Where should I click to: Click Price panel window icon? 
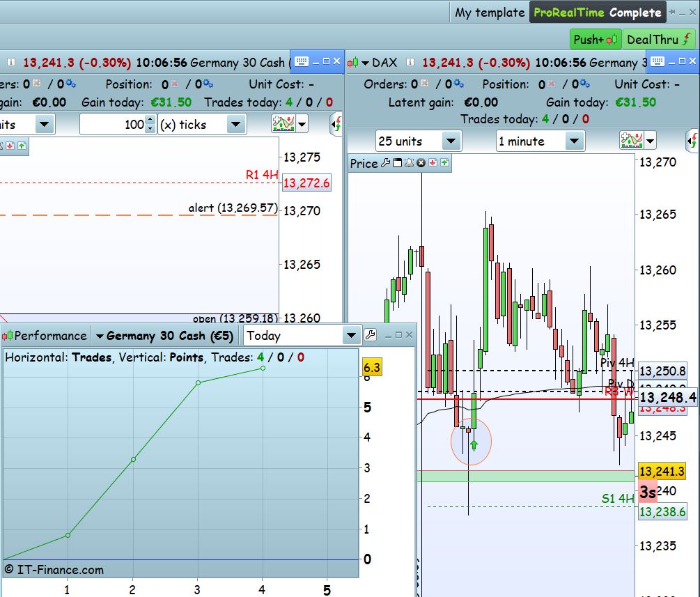point(397,163)
